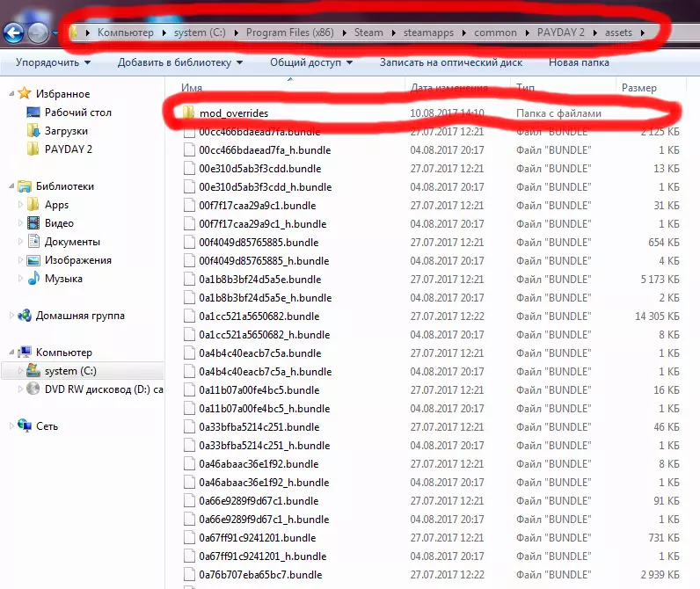Expand the Сеть tree triangle
The image size is (700, 589).
point(11,426)
